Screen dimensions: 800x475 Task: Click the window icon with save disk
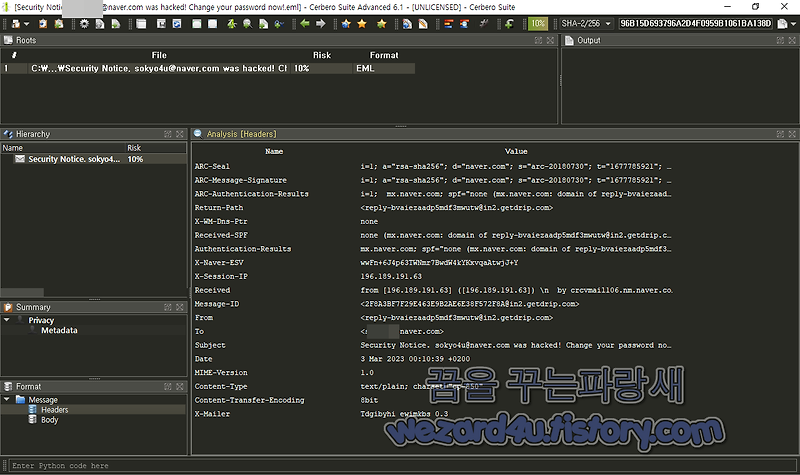161,23
